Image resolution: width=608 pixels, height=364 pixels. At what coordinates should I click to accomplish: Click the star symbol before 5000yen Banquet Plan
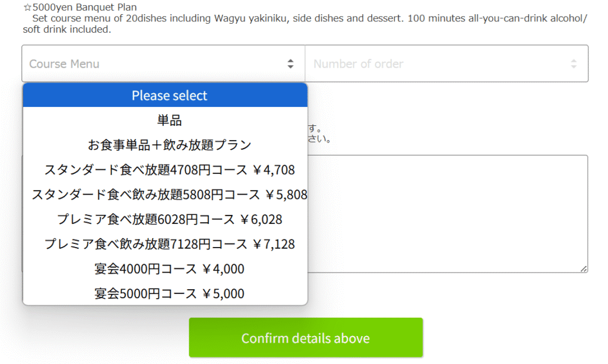coord(27,7)
